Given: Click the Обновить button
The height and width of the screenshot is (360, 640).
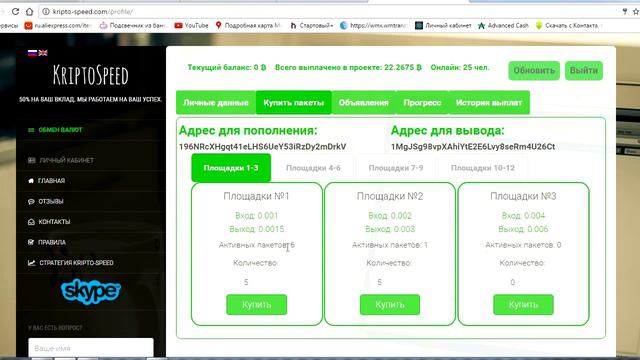Looking at the screenshot, I should coord(534,71).
